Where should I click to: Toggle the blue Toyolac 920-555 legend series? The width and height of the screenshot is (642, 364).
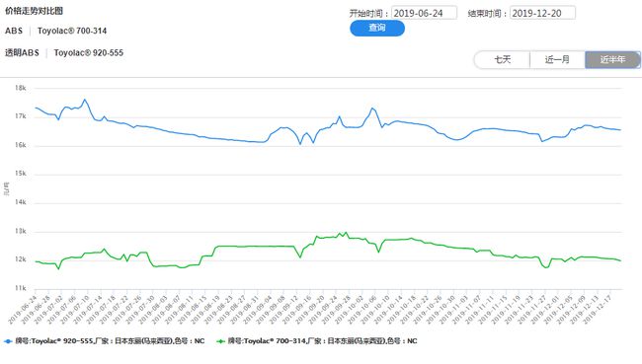105,340
